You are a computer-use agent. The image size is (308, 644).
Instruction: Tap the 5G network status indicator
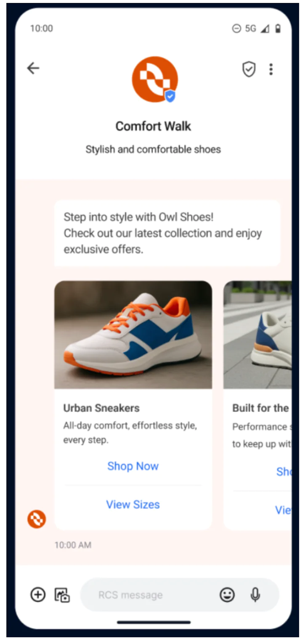[251, 29]
